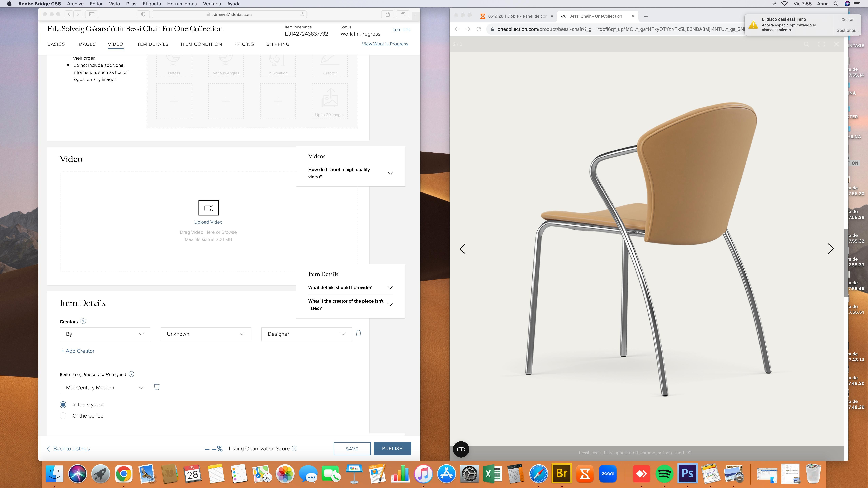Image resolution: width=868 pixels, height=488 pixels.
Task: Open a new Chrome tab
Action: 646,16
